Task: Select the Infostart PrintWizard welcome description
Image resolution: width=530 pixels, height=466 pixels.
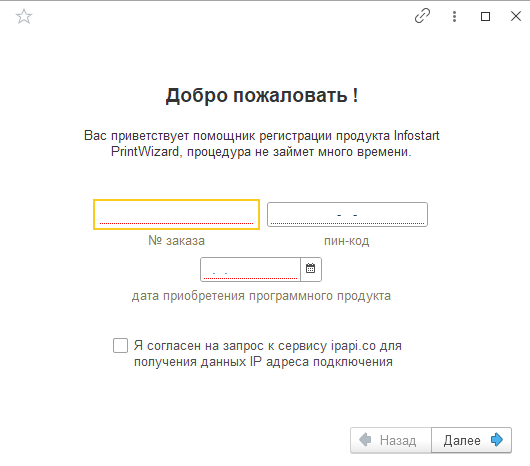Action: coord(262,144)
